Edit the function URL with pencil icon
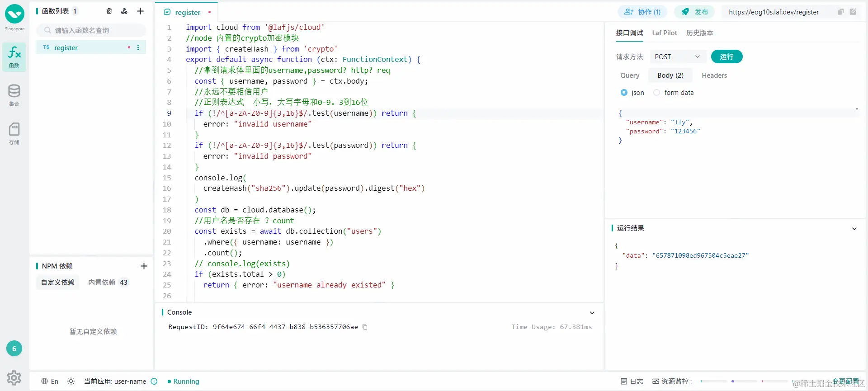The width and height of the screenshot is (868, 391). click(x=853, y=12)
